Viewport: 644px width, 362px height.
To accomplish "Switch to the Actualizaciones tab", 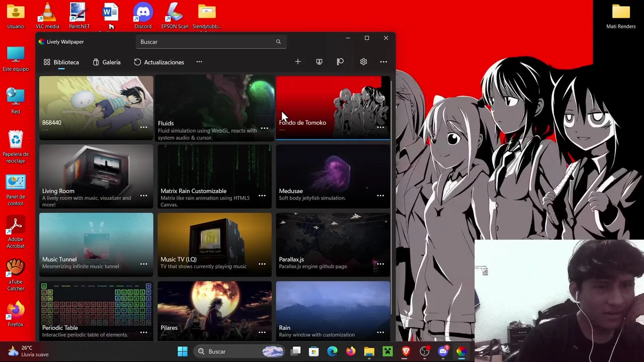I will click(159, 62).
